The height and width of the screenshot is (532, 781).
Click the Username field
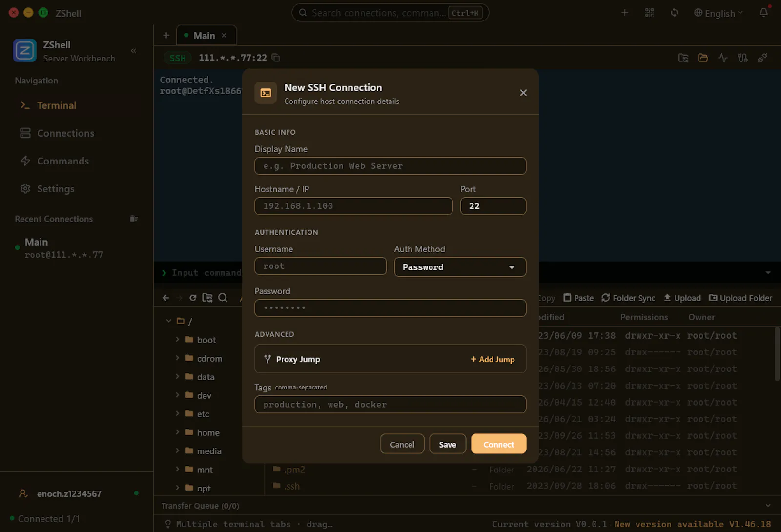(x=320, y=266)
